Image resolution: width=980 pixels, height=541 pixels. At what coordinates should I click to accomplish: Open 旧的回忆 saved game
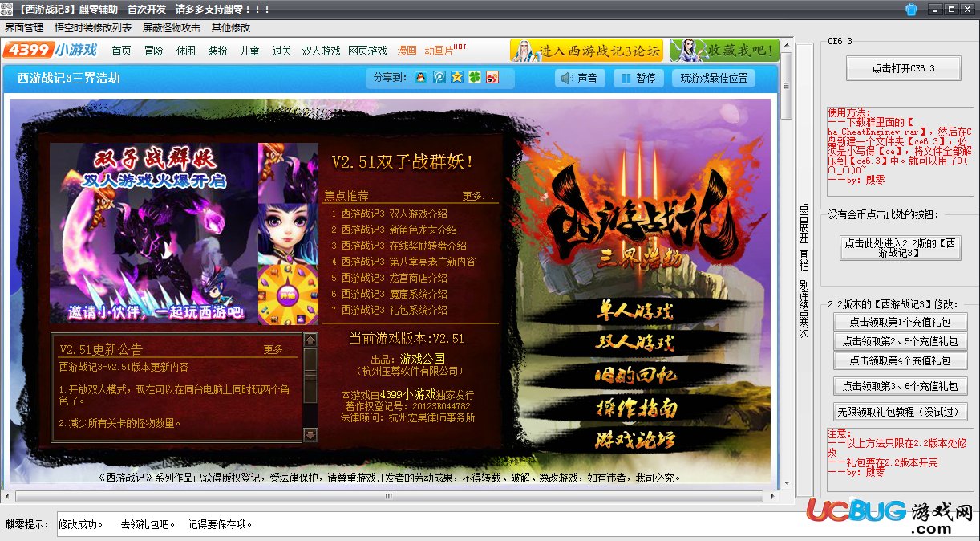coord(634,375)
